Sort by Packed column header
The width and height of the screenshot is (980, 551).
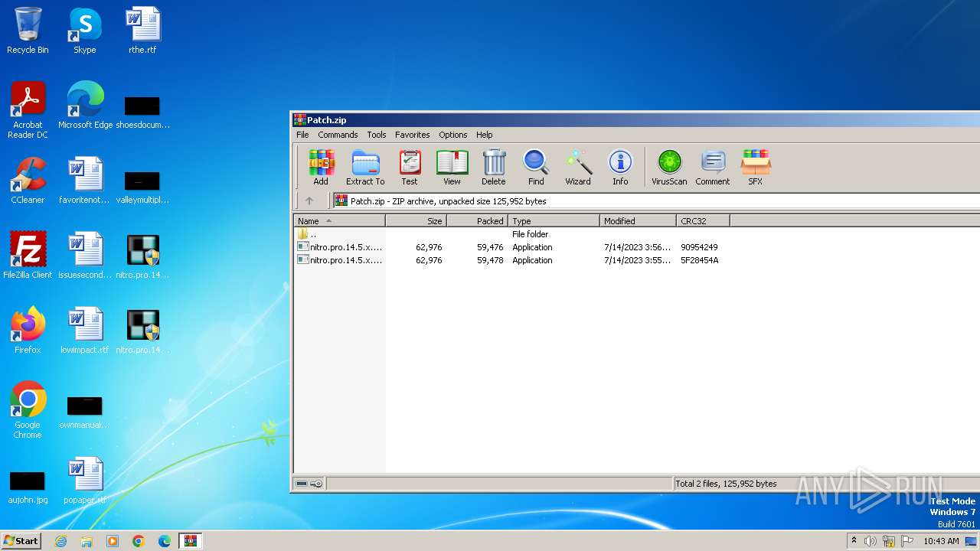tap(478, 221)
